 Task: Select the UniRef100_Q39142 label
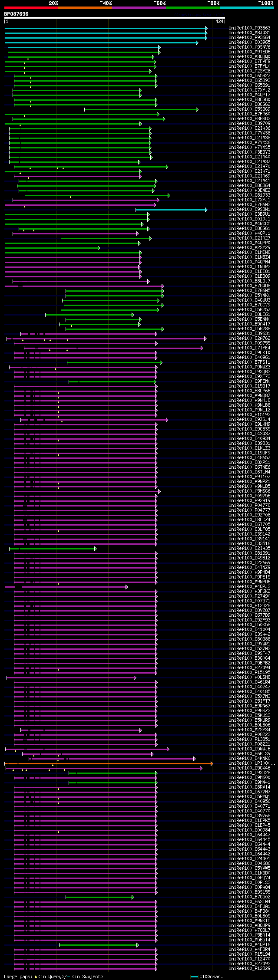point(249,534)
